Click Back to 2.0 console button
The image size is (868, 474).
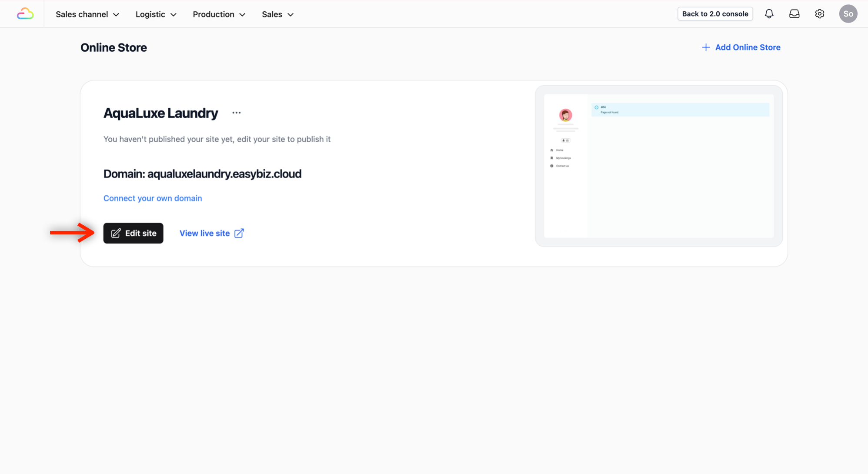714,14
